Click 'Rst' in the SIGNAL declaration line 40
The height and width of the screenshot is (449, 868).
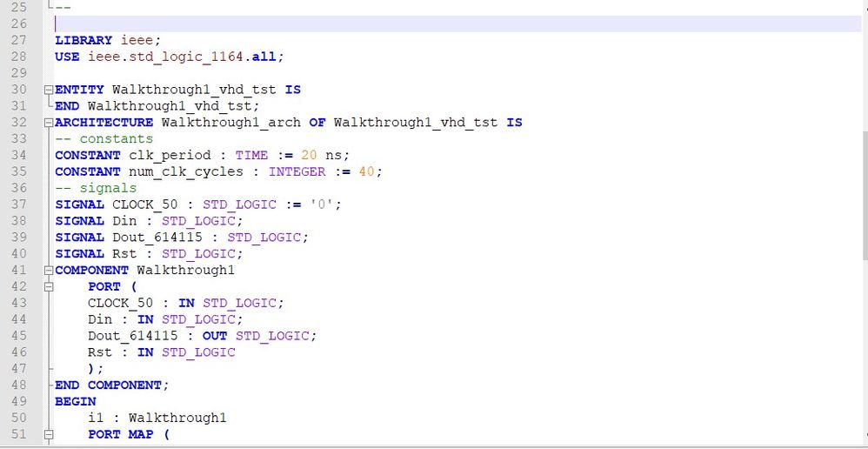pyautogui.click(x=124, y=254)
